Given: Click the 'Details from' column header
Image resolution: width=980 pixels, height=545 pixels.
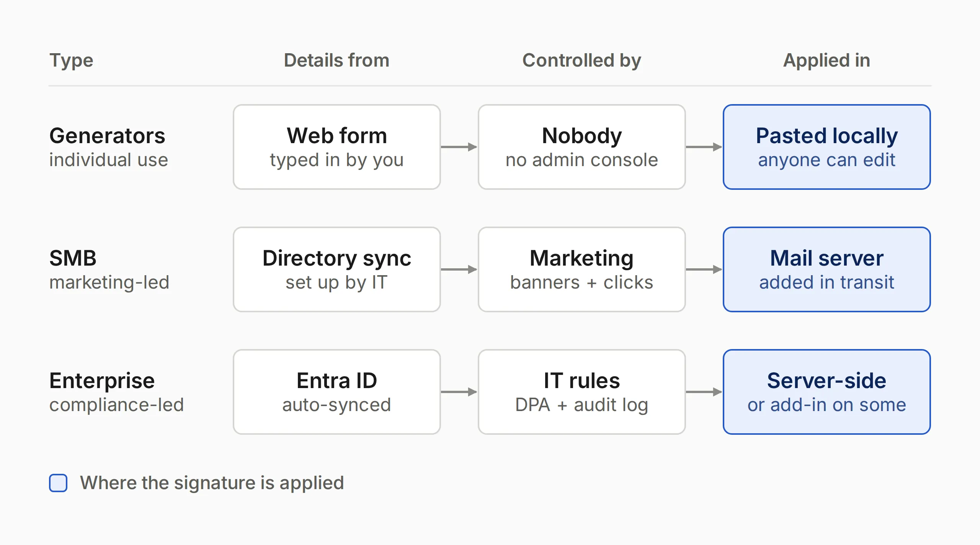Looking at the screenshot, I should (336, 60).
